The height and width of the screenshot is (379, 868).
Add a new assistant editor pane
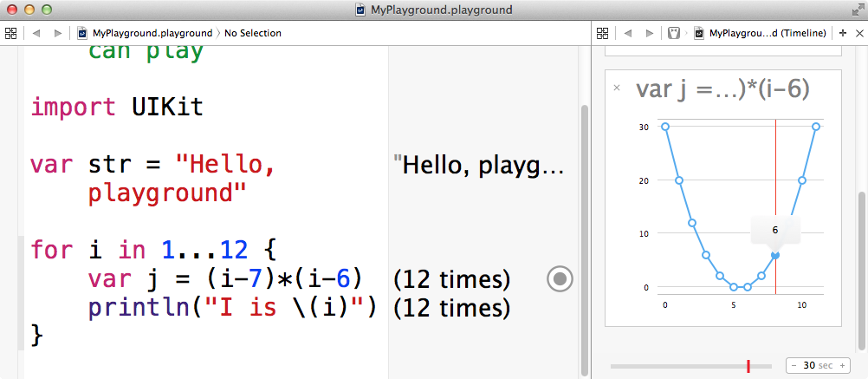[x=843, y=33]
